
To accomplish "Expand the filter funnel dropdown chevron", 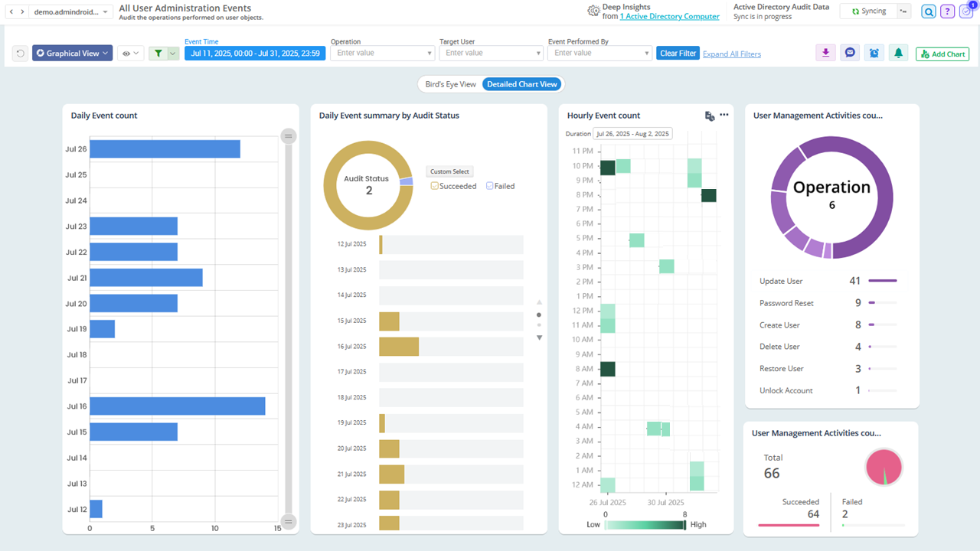I will click(172, 52).
